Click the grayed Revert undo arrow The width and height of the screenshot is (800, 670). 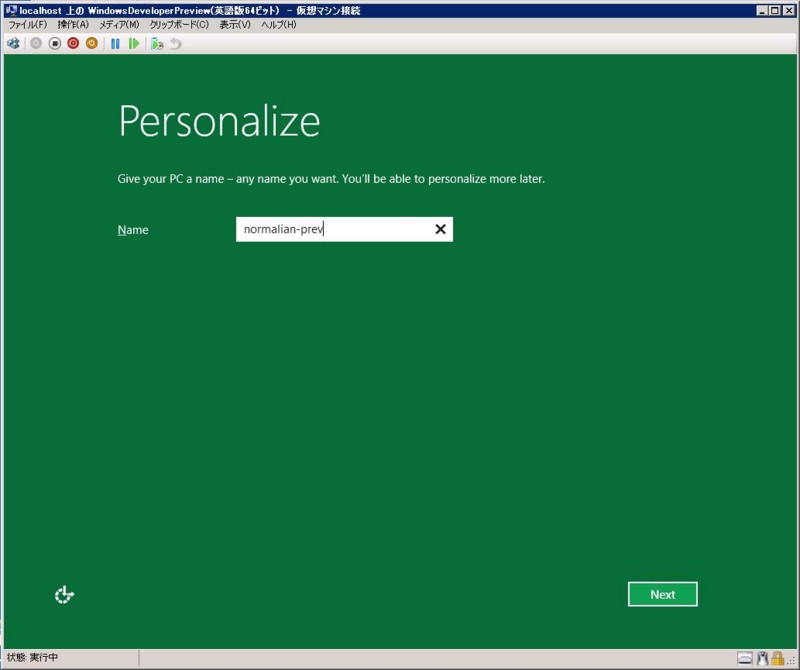[176, 44]
